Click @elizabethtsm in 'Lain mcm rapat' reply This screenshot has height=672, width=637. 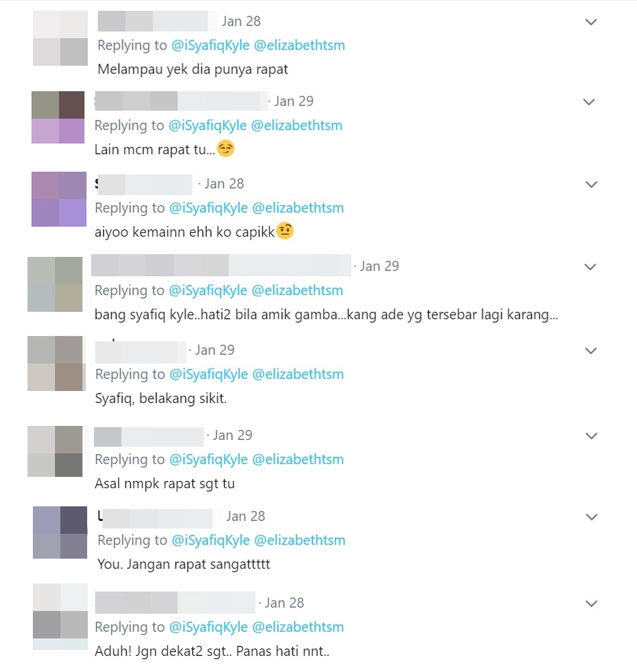click(x=296, y=125)
